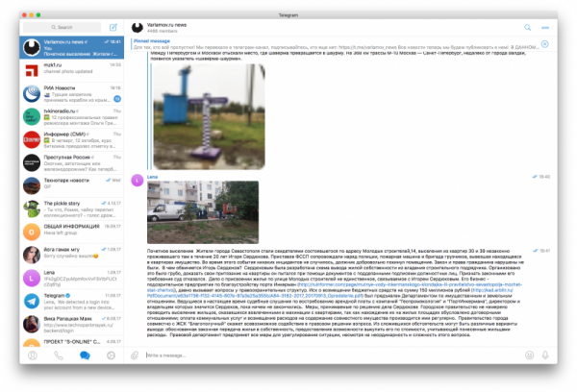Dismiss the pinned message with close icon
The height and width of the screenshot is (392, 577).
point(545,44)
